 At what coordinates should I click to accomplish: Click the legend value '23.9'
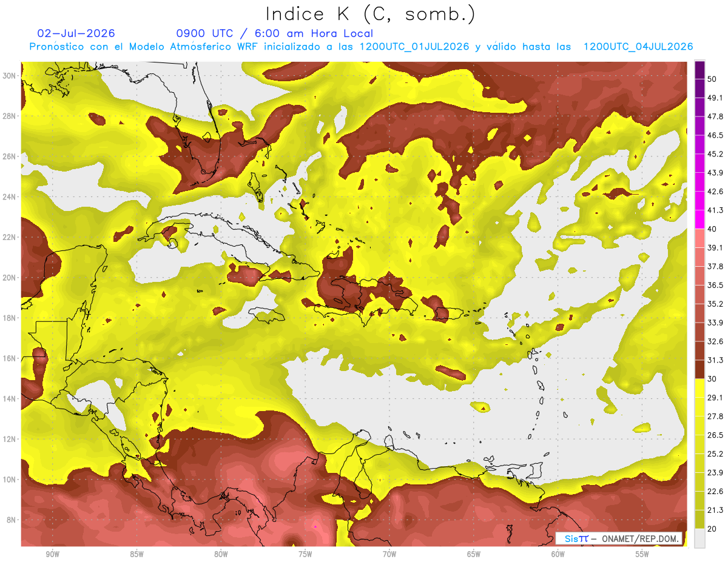715,472
